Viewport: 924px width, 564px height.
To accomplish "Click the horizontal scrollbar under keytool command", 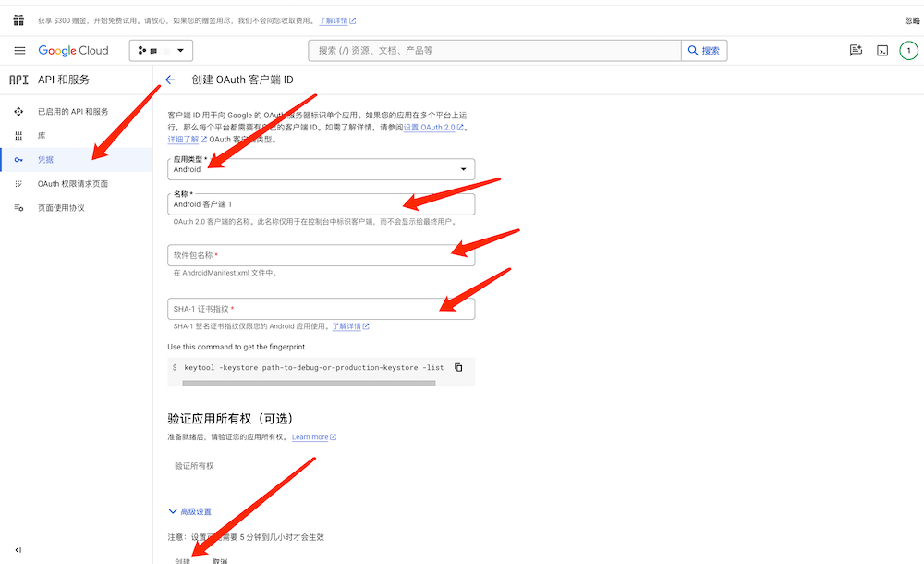I will pyautogui.click(x=296, y=382).
